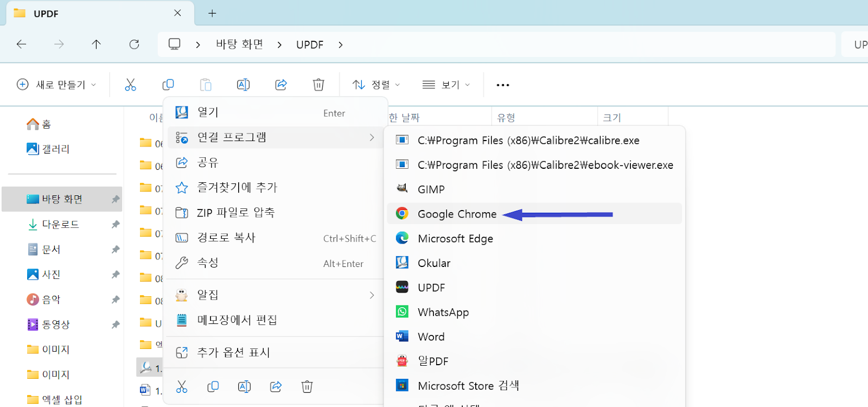Open 동영상 in the navigation pane
This screenshot has width=868, height=407.
48,324
